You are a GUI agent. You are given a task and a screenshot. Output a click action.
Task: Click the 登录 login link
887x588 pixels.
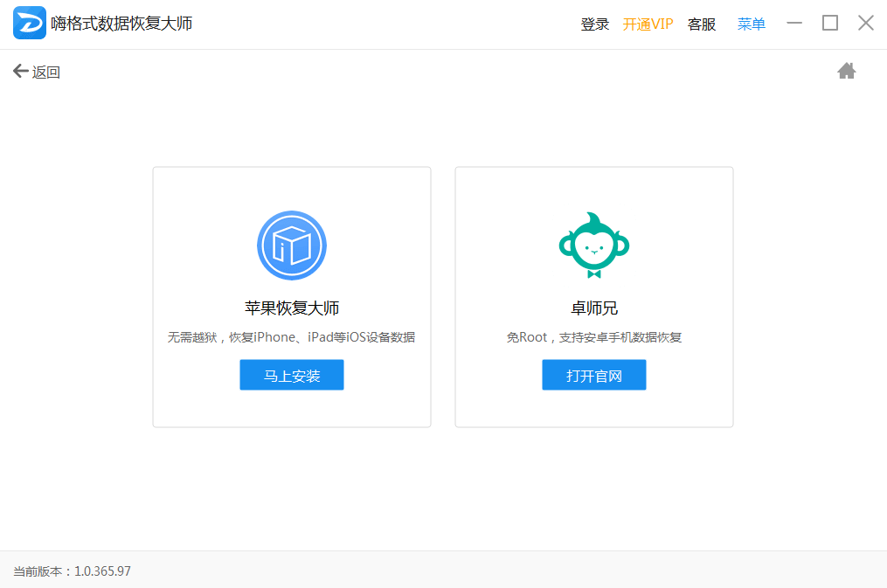pos(594,24)
